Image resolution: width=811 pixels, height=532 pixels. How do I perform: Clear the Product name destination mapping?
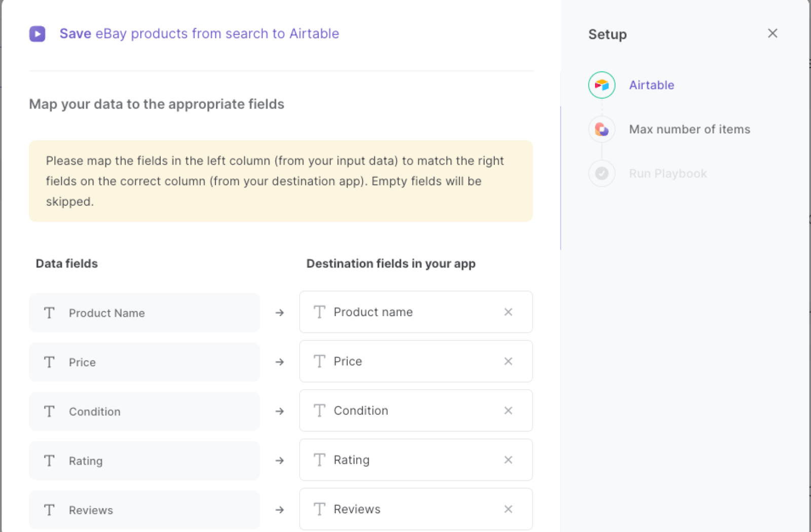click(508, 312)
